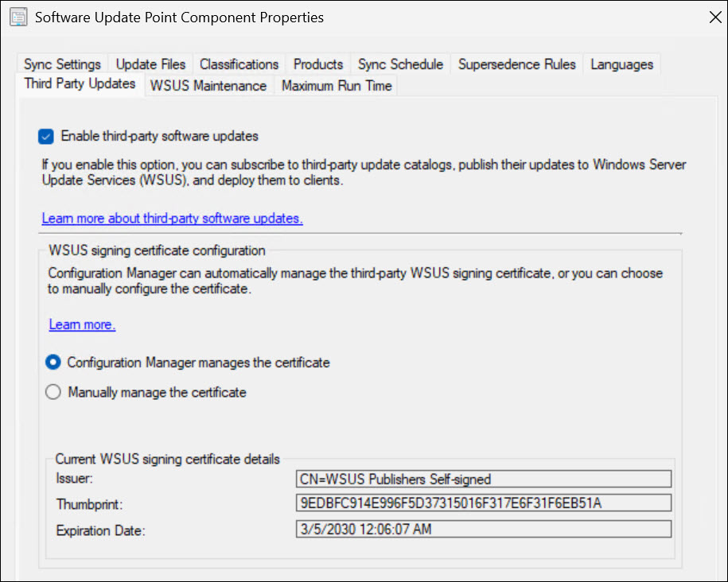
Task: Go to the Classifications tab
Action: point(239,64)
